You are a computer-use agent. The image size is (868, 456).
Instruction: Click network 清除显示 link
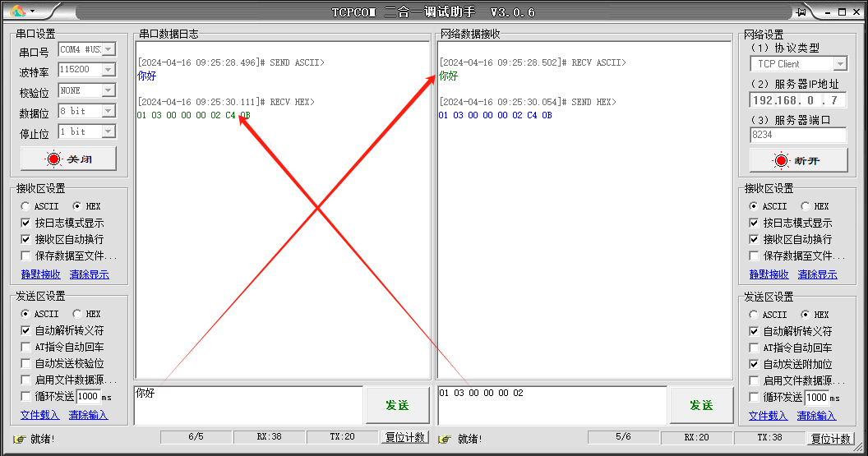click(x=818, y=274)
